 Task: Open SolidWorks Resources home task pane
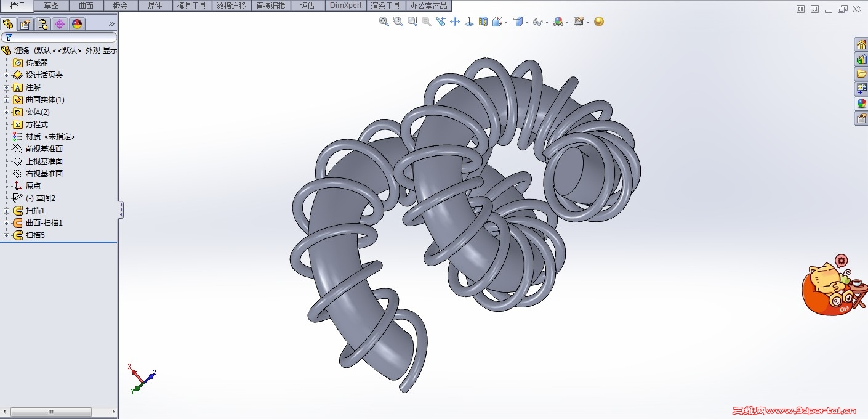(861, 44)
